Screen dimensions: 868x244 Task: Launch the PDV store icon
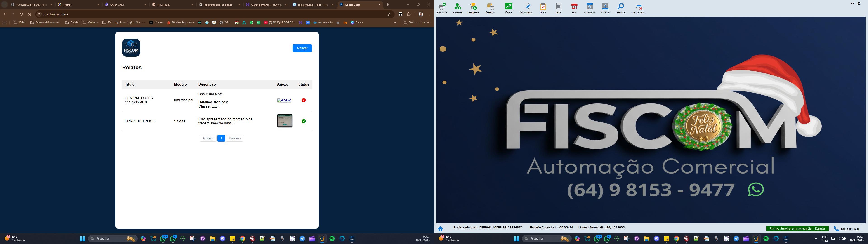tap(574, 8)
